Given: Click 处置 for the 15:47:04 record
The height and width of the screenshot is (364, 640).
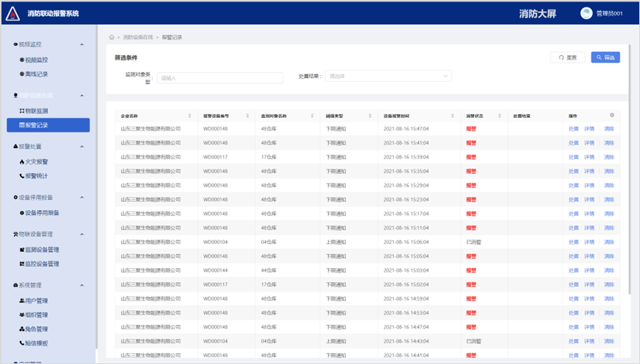Looking at the screenshot, I should [x=574, y=129].
